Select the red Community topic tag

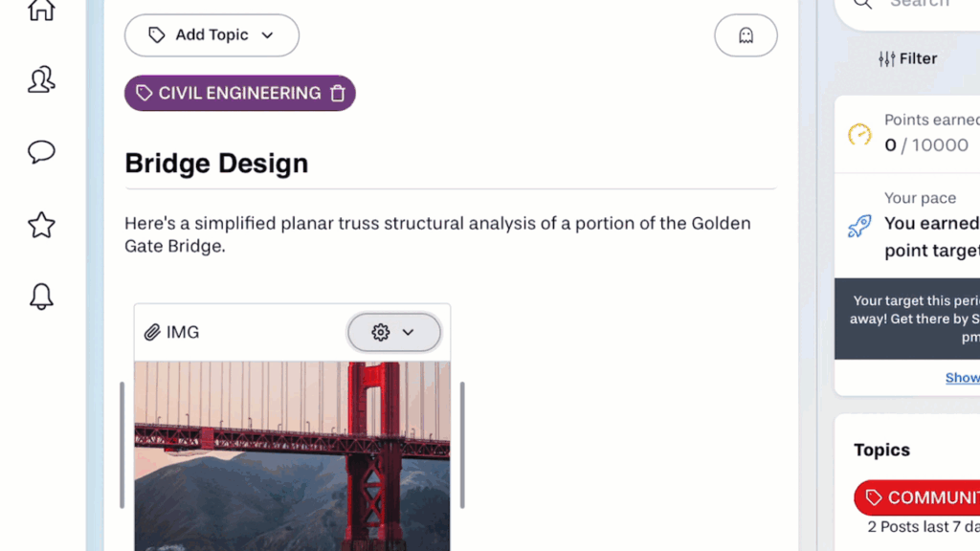click(919, 497)
